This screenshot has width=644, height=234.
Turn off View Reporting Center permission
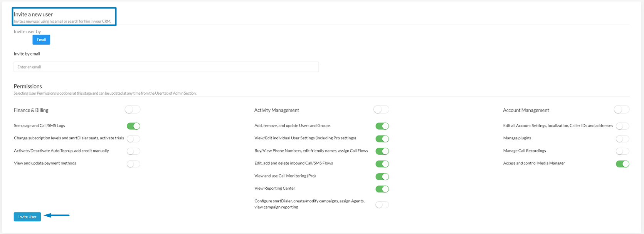point(382,189)
